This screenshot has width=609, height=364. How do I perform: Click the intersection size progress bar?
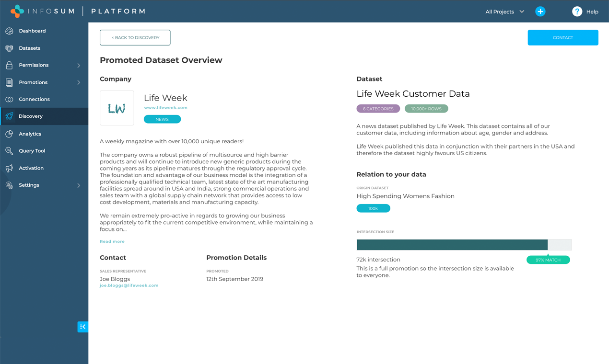point(464,245)
